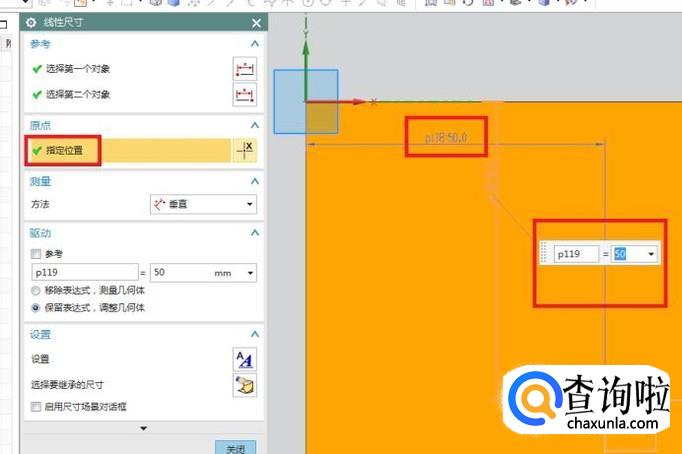Click the 驱动 section header
This screenshot has width=682, height=454.
pyautogui.click(x=40, y=233)
